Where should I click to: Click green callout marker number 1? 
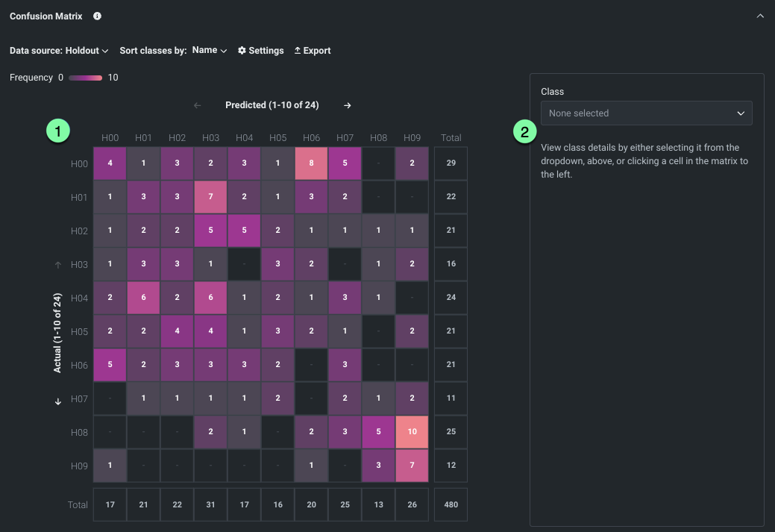pyautogui.click(x=58, y=131)
